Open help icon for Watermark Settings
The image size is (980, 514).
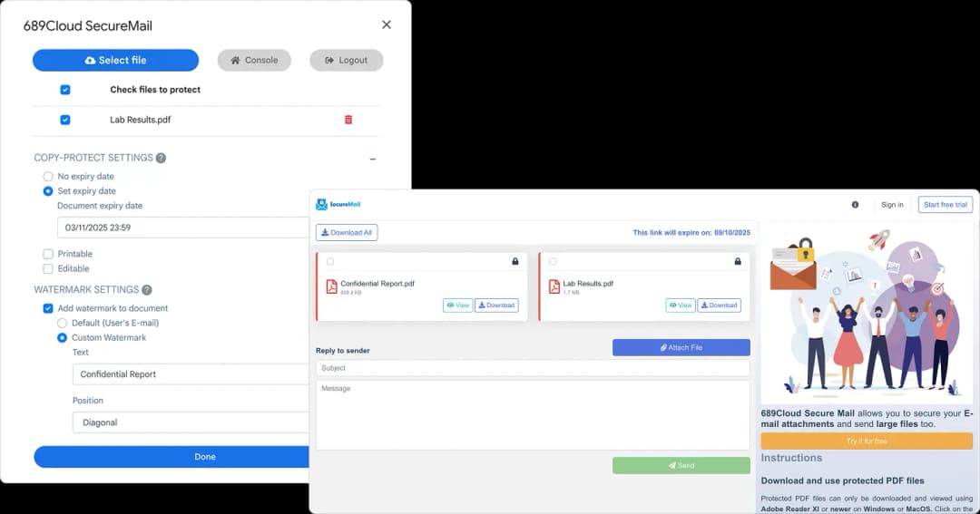click(x=147, y=290)
